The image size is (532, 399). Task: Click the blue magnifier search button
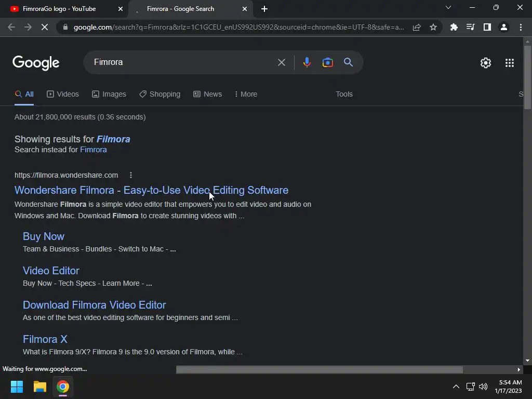[x=348, y=62]
